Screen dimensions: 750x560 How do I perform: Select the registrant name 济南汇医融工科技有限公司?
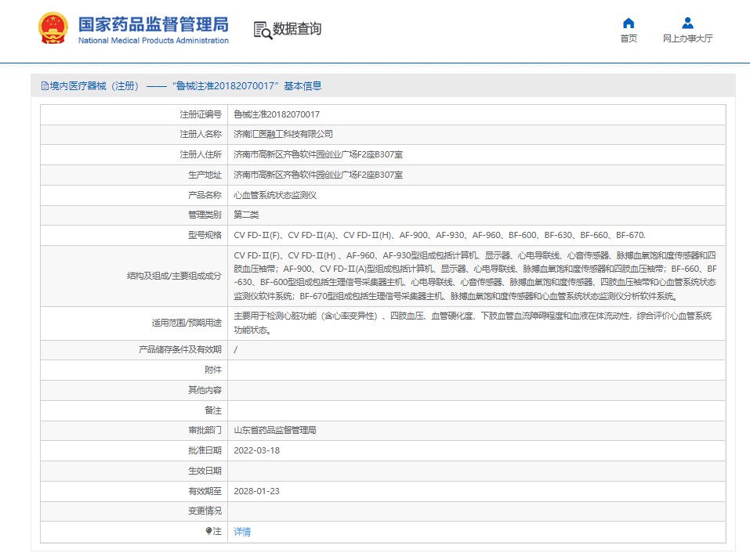(x=283, y=134)
